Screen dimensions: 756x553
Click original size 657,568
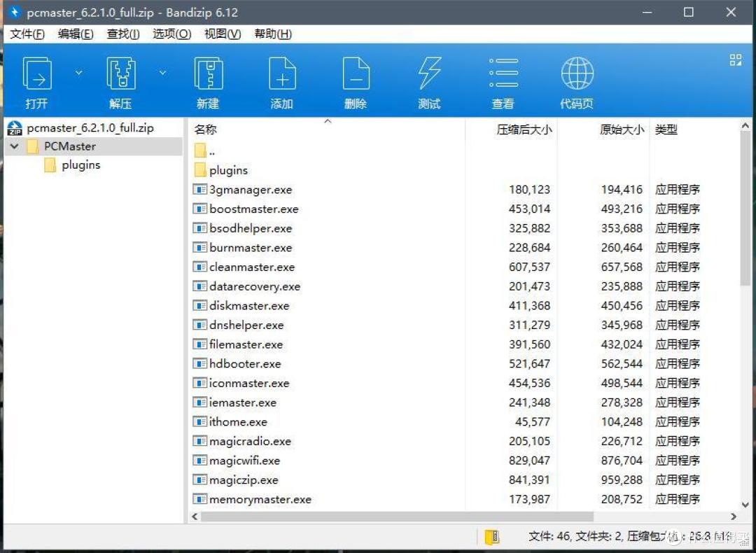point(622,267)
